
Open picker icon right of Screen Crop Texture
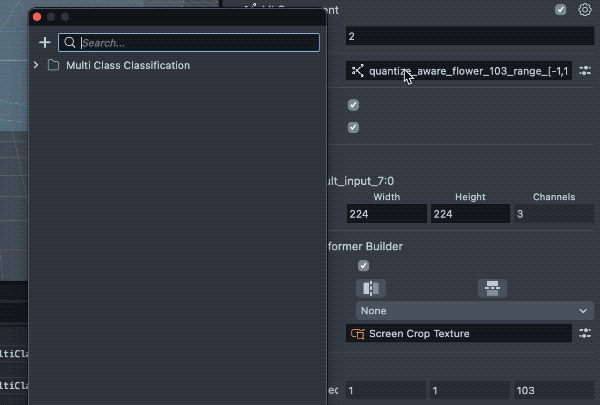(x=585, y=333)
